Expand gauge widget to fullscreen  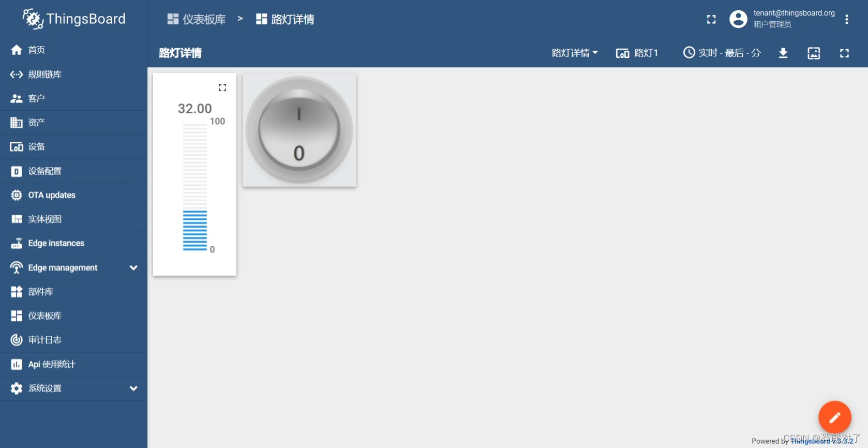pyautogui.click(x=222, y=87)
